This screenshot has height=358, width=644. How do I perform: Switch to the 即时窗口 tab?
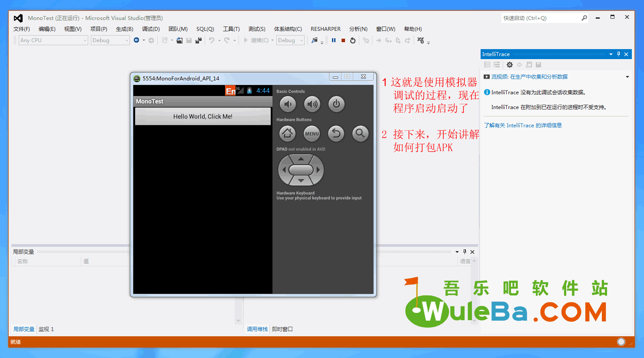click(x=282, y=329)
